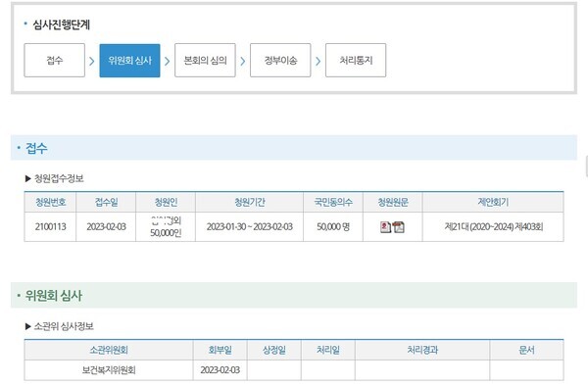The image size is (588, 385).
Task: Click the petitioner cell ending in 50,000인
Action: click(x=166, y=227)
